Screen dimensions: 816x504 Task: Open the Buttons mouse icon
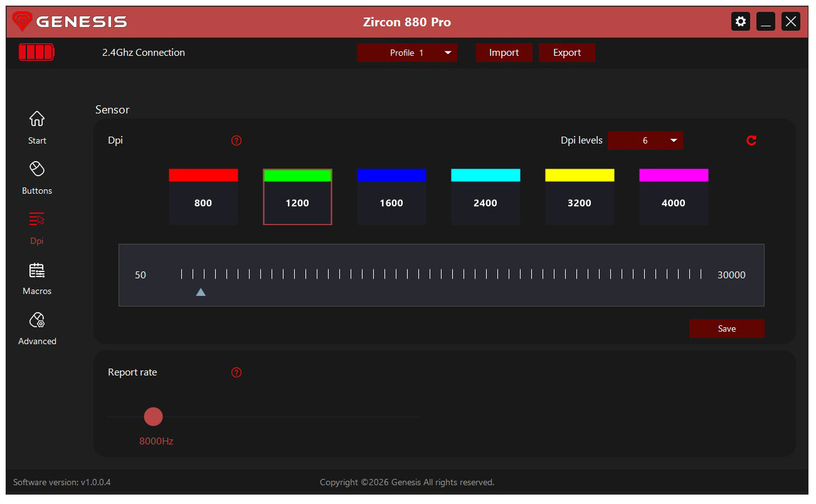tap(37, 169)
